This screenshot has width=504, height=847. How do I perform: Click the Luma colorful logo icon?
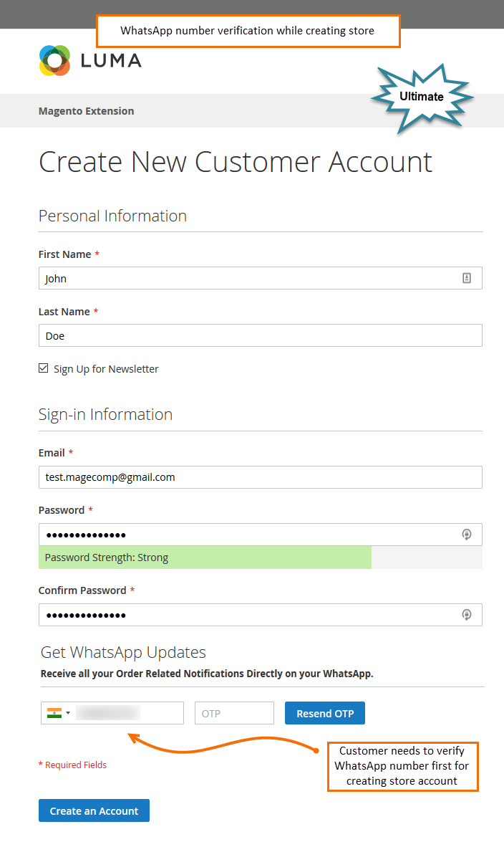pyautogui.click(x=54, y=60)
